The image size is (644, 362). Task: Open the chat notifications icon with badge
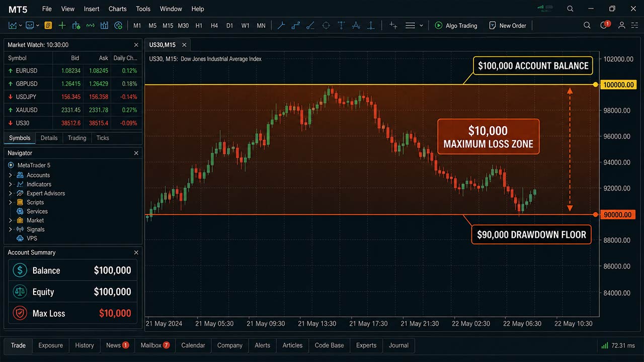point(605,25)
